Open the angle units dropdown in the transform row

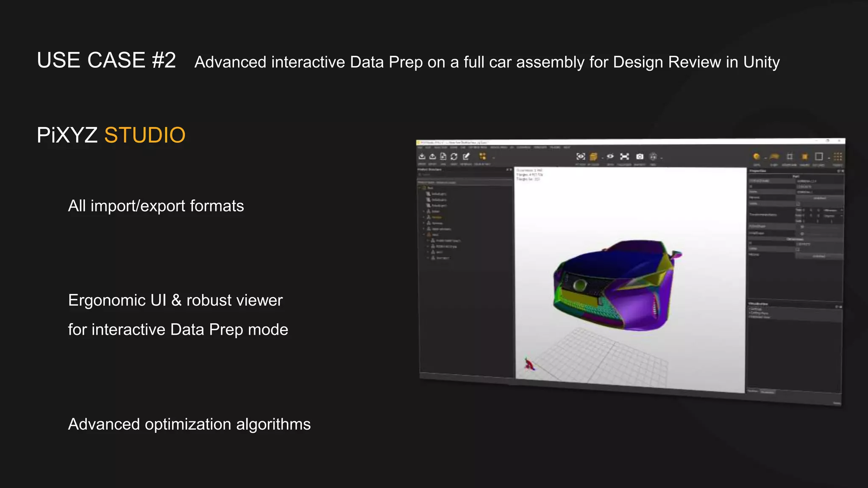pyautogui.click(x=832, y=216)
